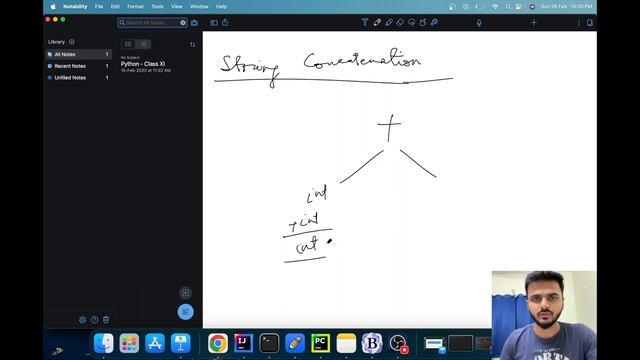Clear the search field with the x button
Screen dimensions: 640x360
(183, 23)
